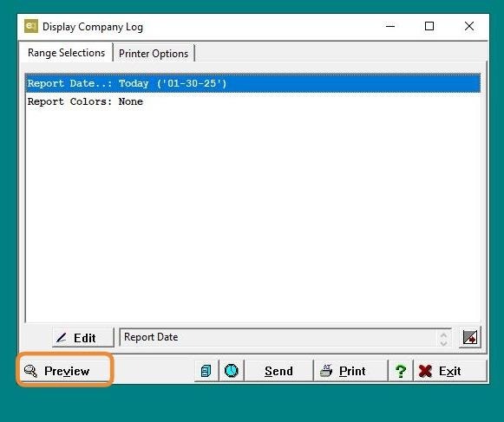
Task: Click the up arrow beside the description field
Action: (x=443, y=334)
